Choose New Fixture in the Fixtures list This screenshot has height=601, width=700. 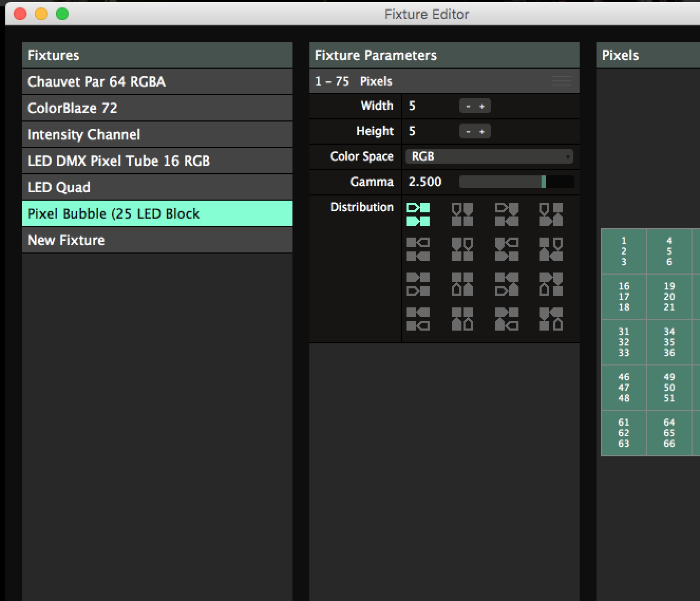coord(157,240)
